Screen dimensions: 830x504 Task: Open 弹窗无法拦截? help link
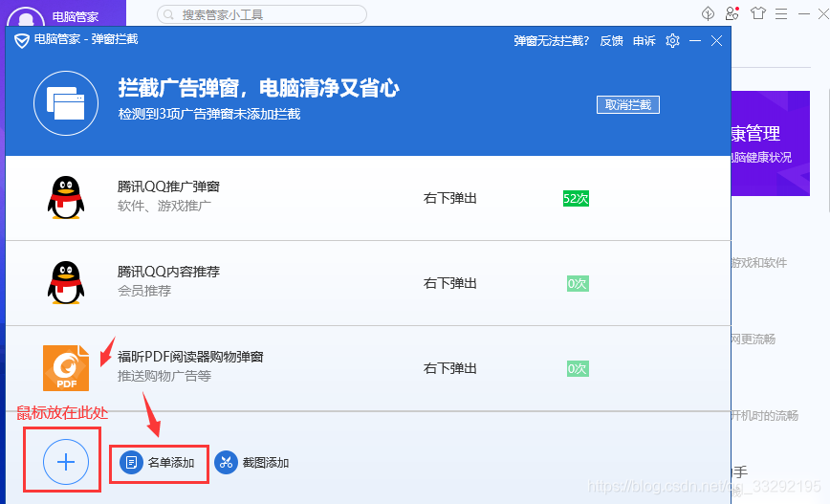551,41
